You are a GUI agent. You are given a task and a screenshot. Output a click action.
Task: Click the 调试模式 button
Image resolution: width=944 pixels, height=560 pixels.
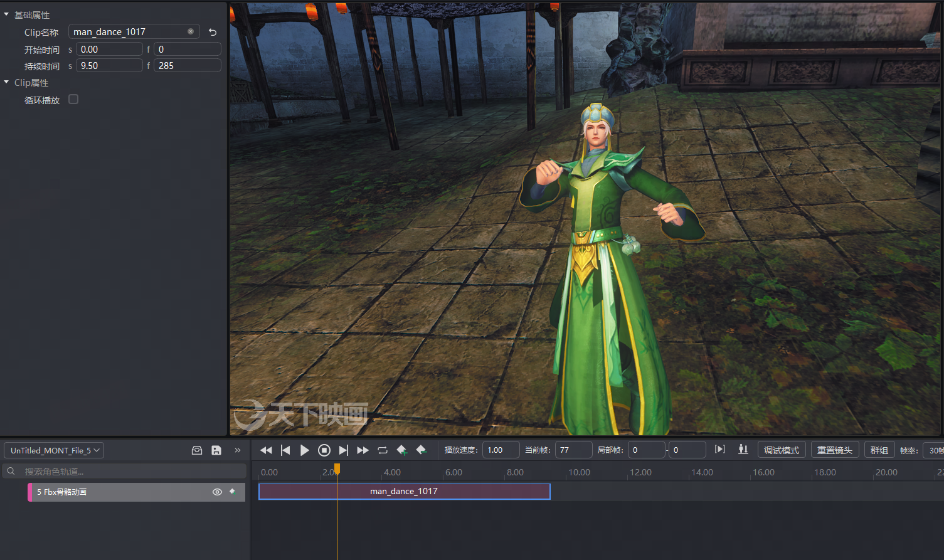click(781, 450)
